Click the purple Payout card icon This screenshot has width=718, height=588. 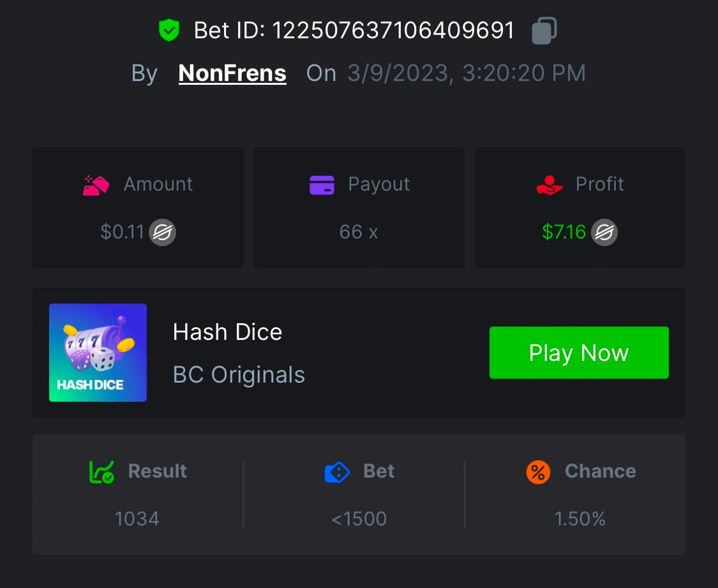322,184
